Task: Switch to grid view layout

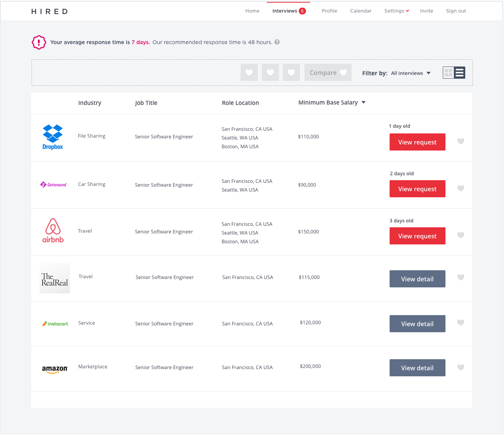Action: tap(449, 73)
